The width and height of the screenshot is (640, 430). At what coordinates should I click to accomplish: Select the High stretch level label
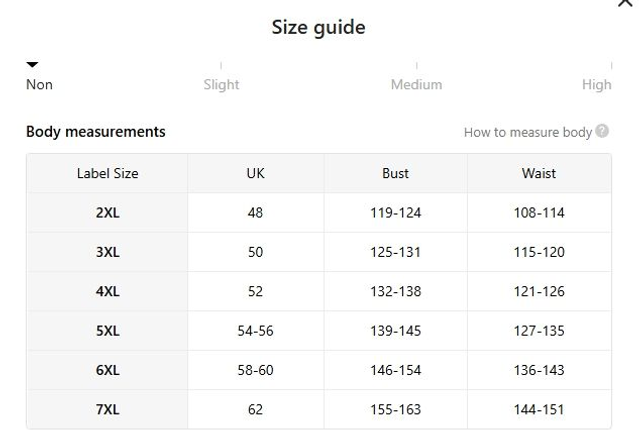(x=596, y=85)
